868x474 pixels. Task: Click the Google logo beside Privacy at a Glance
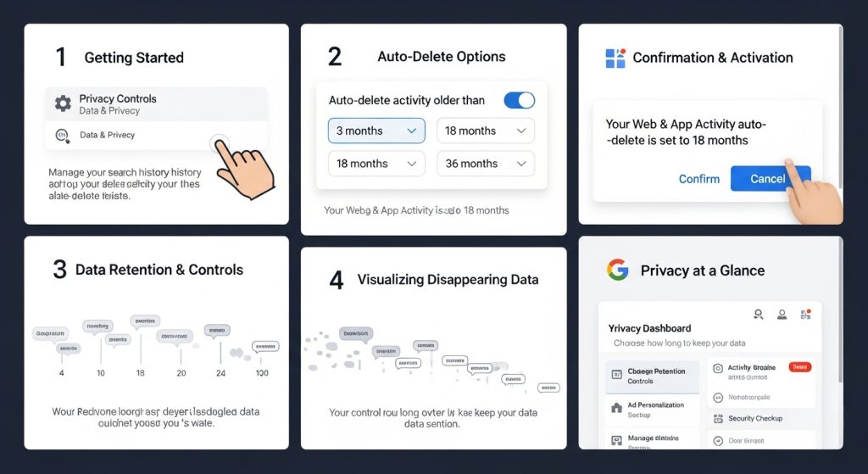pos(617,270)
